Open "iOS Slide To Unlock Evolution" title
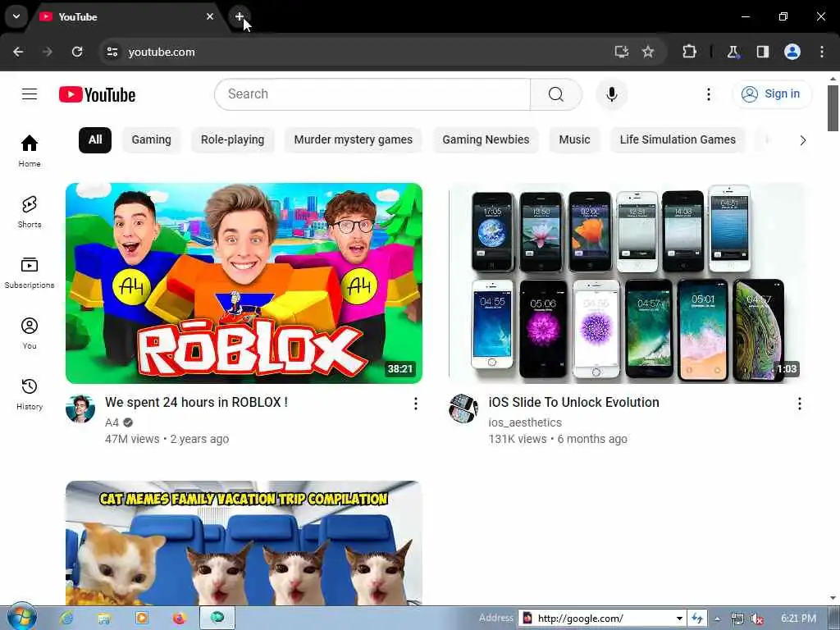Image resolution: width=840 pixels, height=630 pixels. point(573,402)
